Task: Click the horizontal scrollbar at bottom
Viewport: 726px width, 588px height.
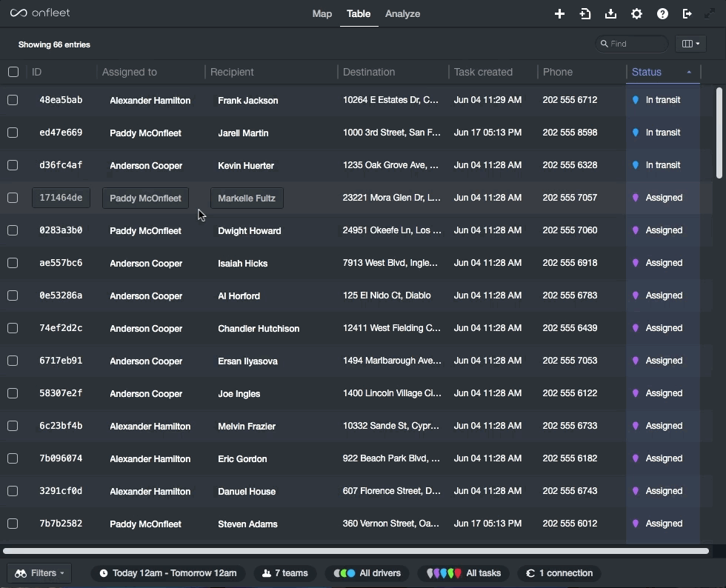Action: click(x=356, y=551)
